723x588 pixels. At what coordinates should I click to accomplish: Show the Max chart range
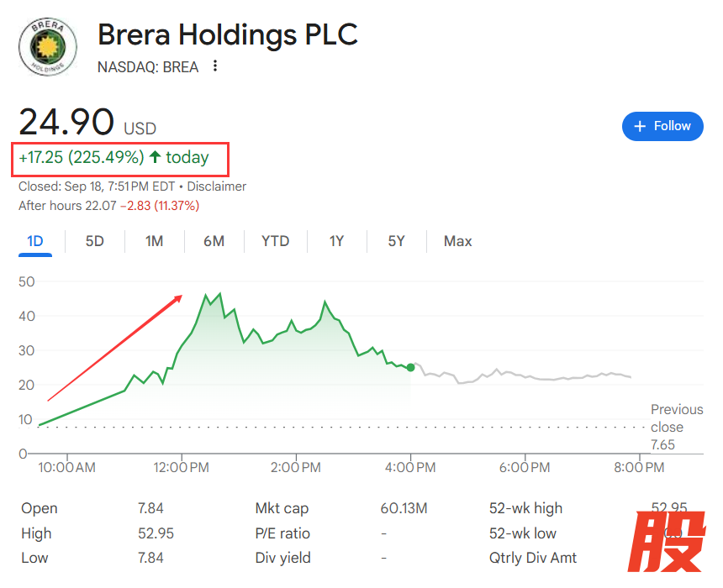(457, 242)
